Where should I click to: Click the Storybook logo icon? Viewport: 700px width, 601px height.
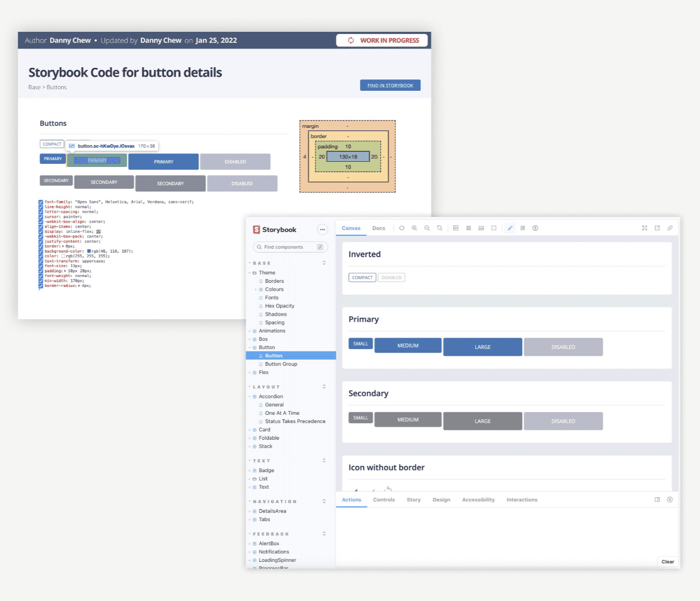click(x=256, y=230)
